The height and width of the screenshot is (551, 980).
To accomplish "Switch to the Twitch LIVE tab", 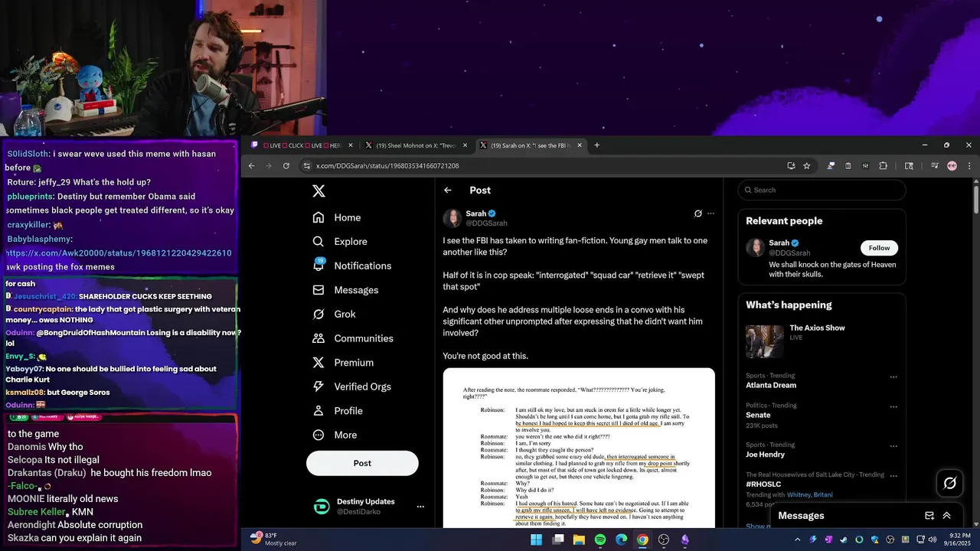I will point(302,145).
